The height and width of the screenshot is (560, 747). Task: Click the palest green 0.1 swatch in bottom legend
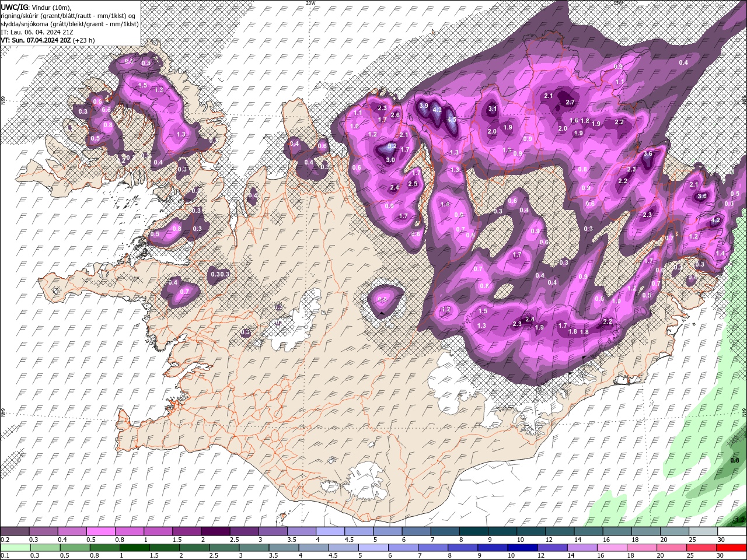click(x=15, y=547)
